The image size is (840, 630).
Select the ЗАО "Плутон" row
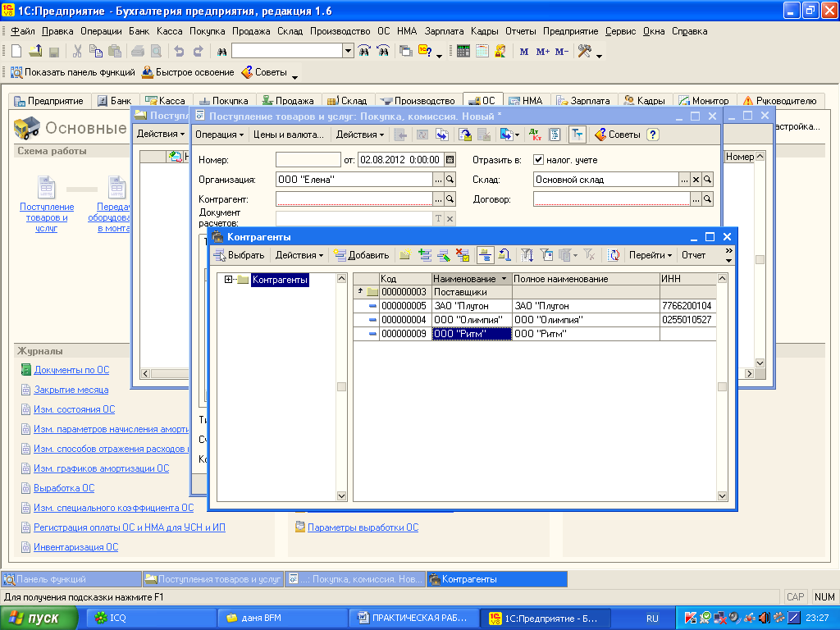coord(535,306)
